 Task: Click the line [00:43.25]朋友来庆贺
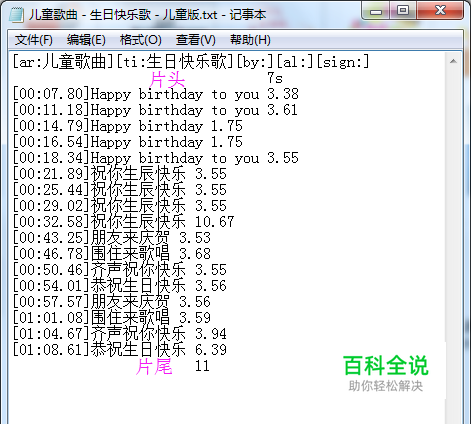(112, 238)
